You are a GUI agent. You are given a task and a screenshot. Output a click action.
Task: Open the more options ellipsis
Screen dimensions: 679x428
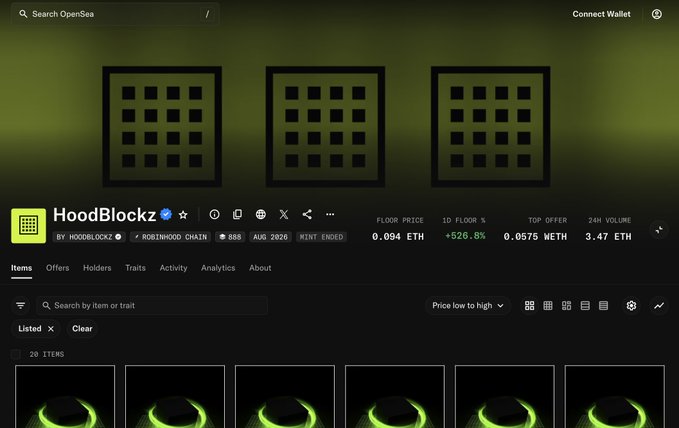click(330, 214)
